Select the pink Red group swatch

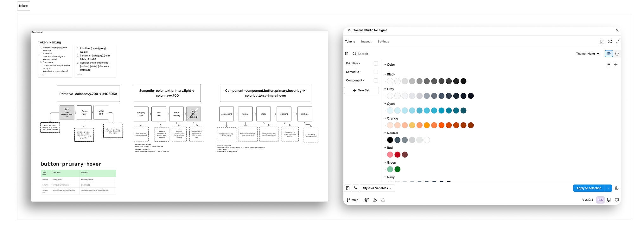[x=390, y=155]
